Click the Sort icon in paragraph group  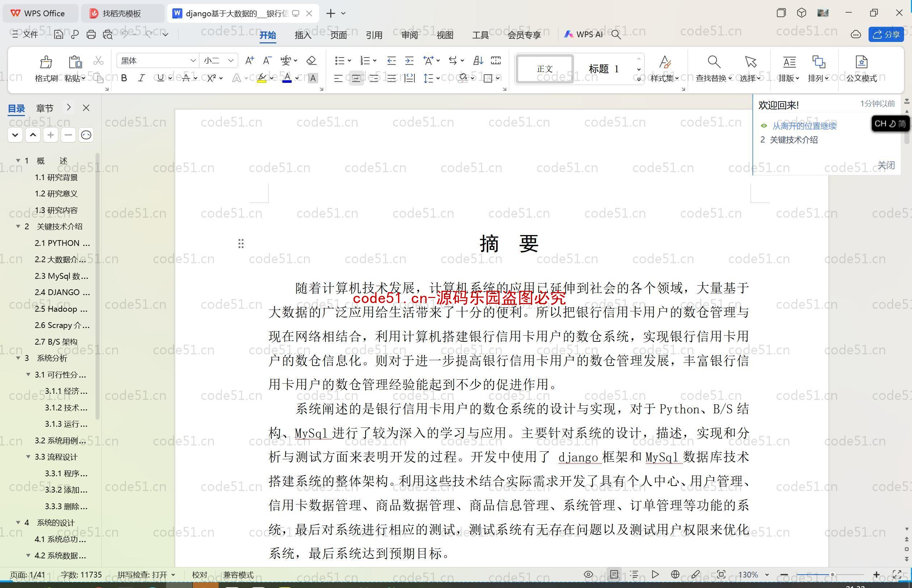click(x=478, y=60)
